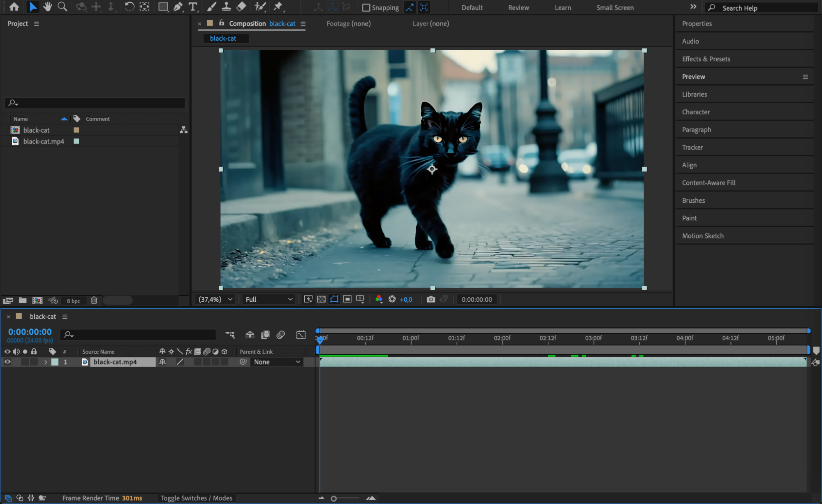Open the Full resolution dropdown
This screenshot has width=822, height=504.
coord(269,299)
